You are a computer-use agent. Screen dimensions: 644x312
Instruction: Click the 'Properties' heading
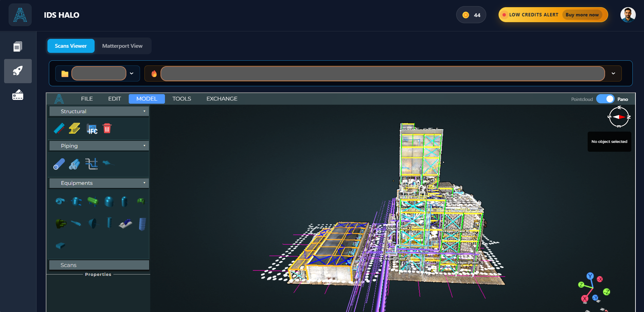point(98,274)
